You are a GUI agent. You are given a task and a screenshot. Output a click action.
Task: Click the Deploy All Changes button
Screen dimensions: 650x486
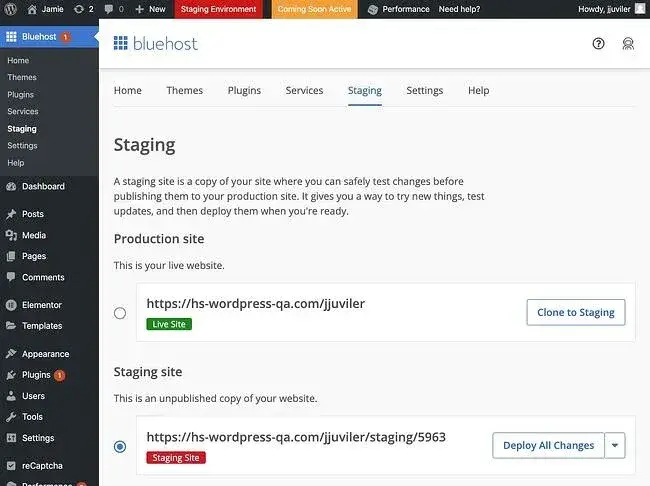pyautogui.click(x=548, y=445)
